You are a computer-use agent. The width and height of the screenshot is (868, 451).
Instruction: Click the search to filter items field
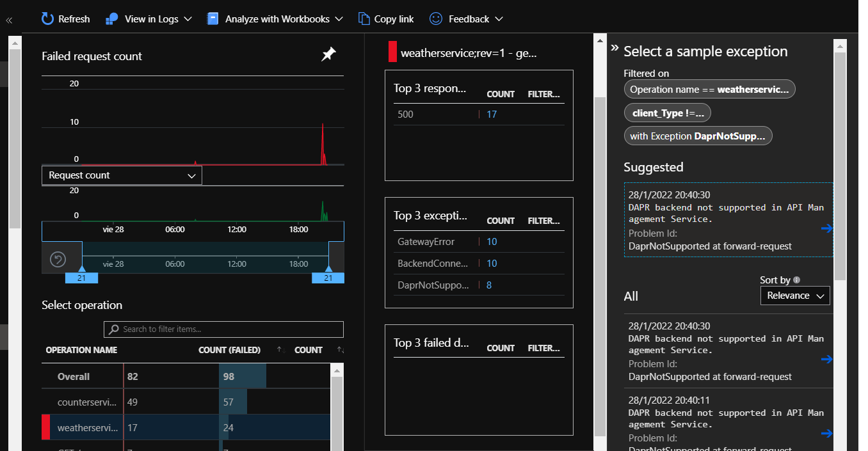coord(223,329)
